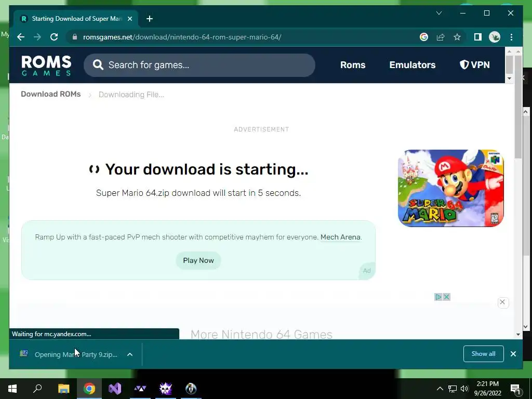Screen dimensions: 532x399
Task: Click the browser forward arrow
Action: point(37,37)
